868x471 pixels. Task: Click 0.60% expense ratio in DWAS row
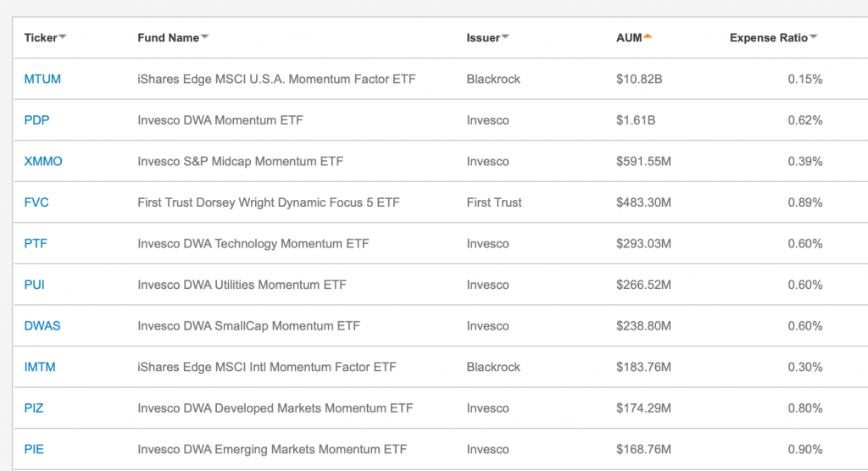[x=805, y=325]
